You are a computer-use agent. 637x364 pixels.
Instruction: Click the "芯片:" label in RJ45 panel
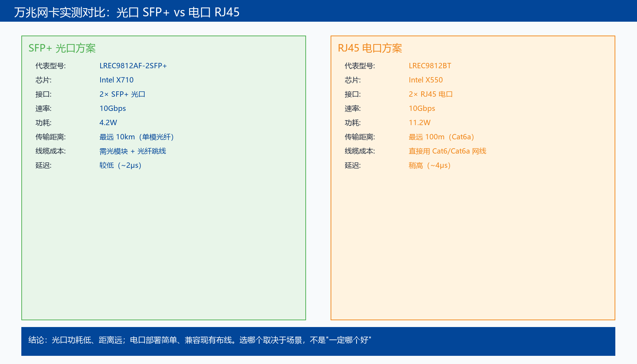353,80
